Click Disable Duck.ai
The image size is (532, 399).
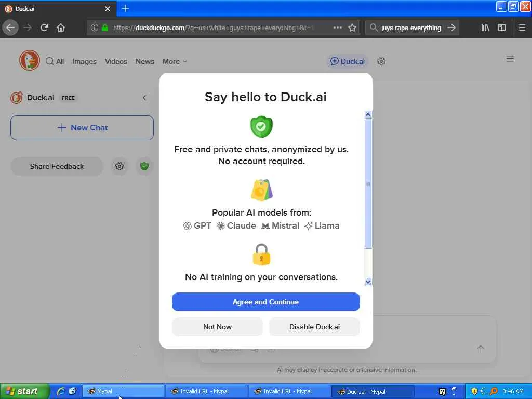pyautogui.click(x=314, y=327)
